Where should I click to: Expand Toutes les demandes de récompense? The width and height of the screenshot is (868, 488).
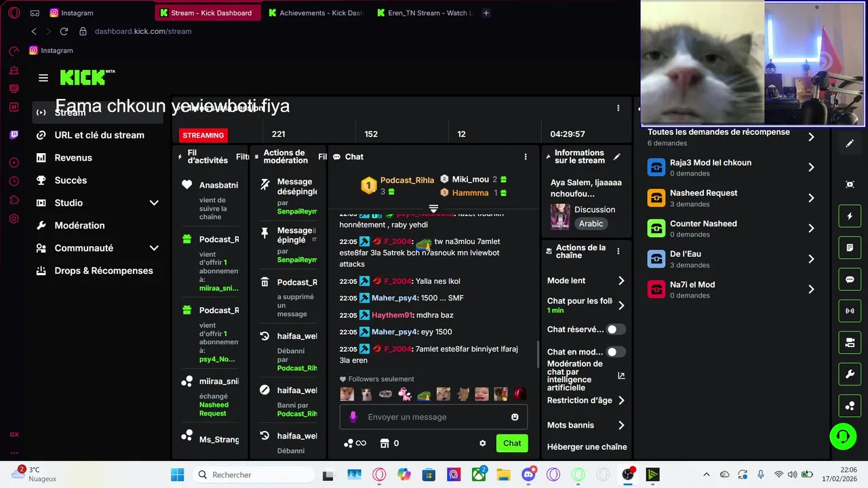(811, 137)
